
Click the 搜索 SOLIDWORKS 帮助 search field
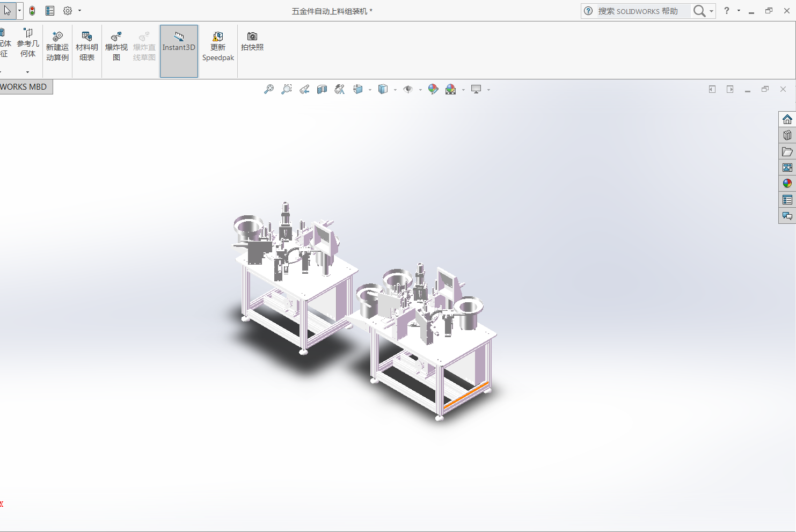642,11
